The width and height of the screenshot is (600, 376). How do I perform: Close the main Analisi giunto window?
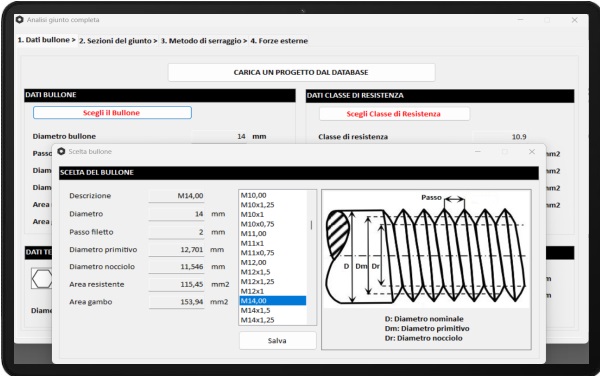[574, 20]
